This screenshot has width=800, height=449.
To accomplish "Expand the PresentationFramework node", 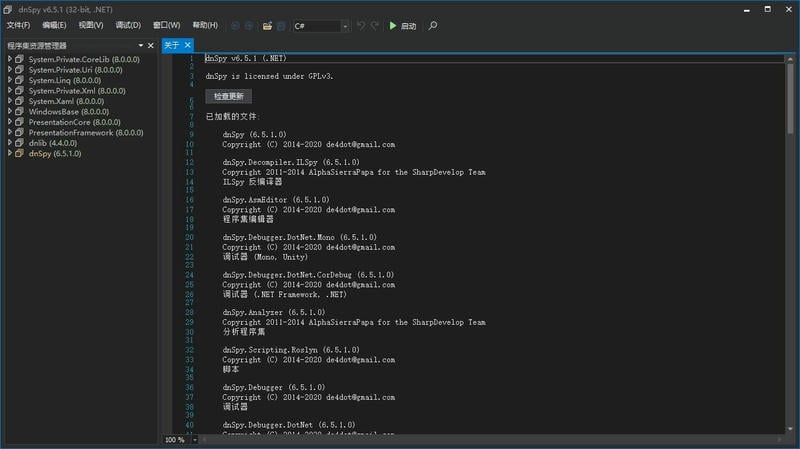I will pyautogui.click(x=10, y=132).
